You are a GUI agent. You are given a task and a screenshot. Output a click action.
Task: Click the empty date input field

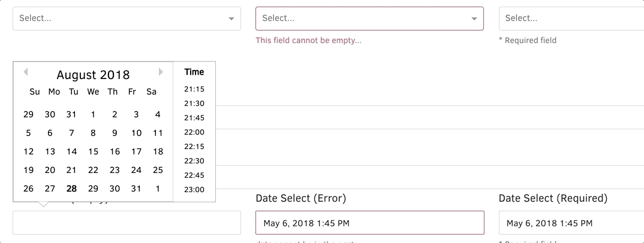coord(127,223)
